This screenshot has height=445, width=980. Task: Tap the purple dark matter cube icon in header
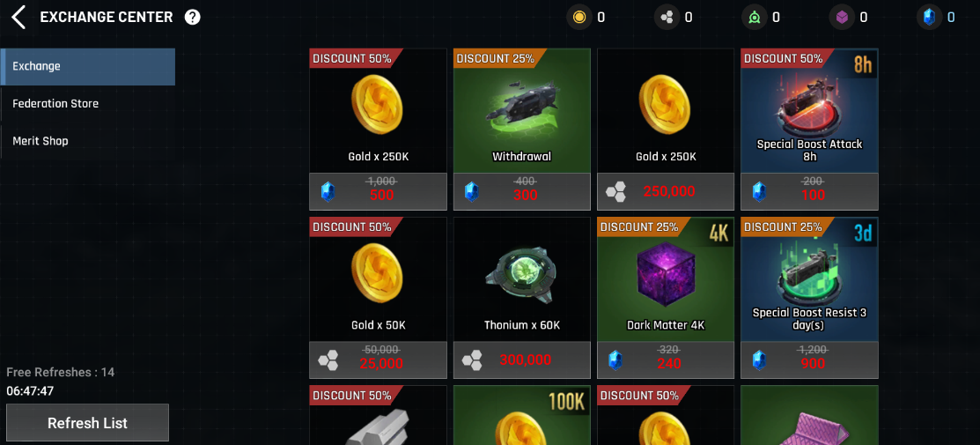[x=842, y=18]
